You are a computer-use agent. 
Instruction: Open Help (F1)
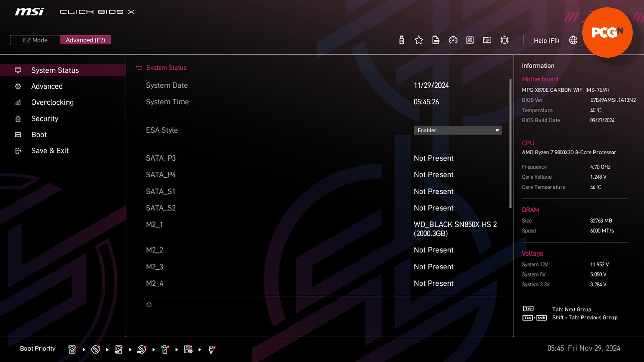(546, 40)
